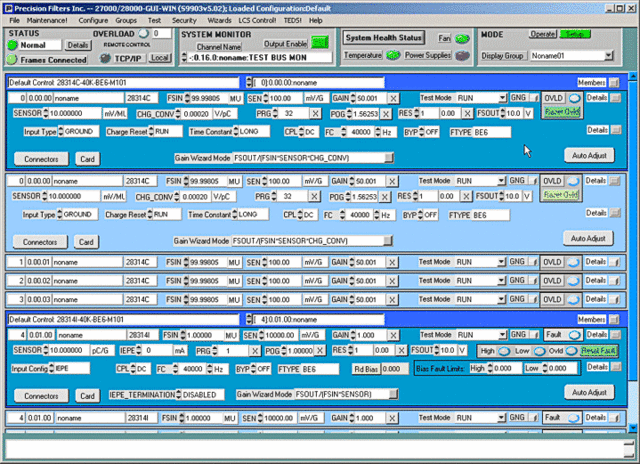The width and height of the screenshot is (640, 464).
Task: Click the vertical scrollbar down arrow
Action: [633, 428]
